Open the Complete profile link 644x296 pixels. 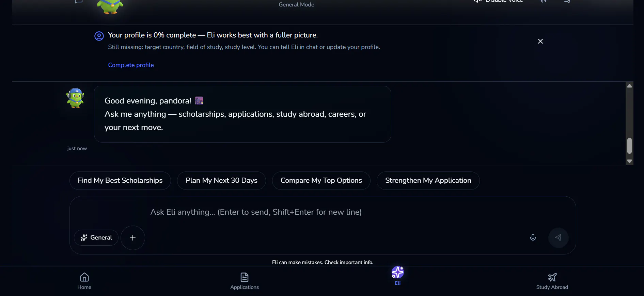(131, 65)
